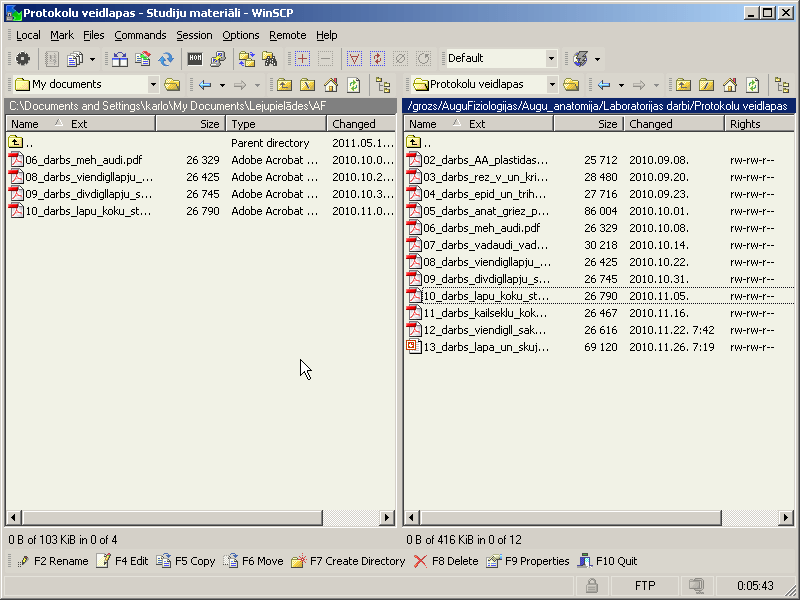Viewport: 800px width, 600px height.
Task: Select local file 06_darbs_meh_audi.pdf
Action: point(84,160)
